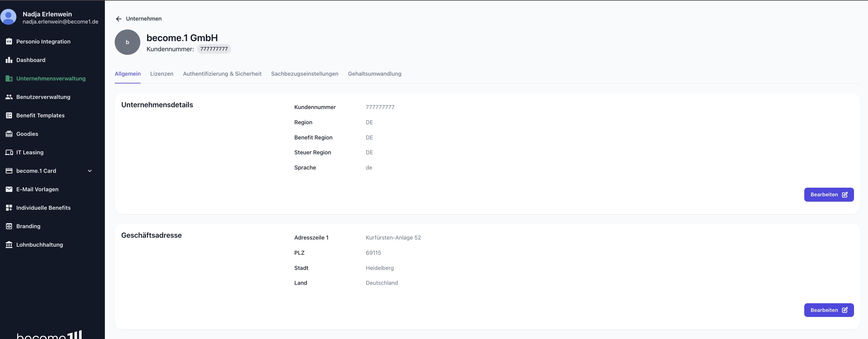Click the Adresszeile 1 label
The image size is (868, 339).
tap(311, 238)
